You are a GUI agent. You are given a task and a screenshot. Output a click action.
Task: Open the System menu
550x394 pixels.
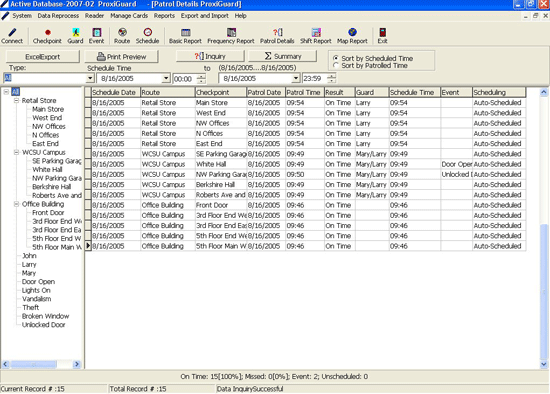click(22, 16)
